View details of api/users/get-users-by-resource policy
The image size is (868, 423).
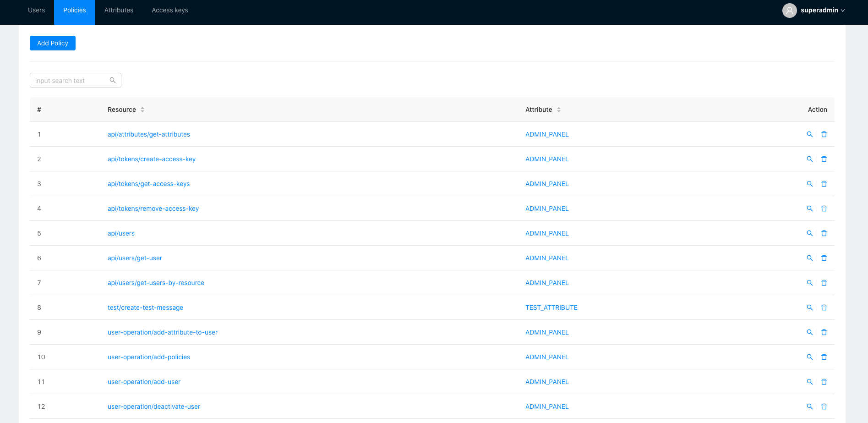pyautogui.click(x=810, y=283)
